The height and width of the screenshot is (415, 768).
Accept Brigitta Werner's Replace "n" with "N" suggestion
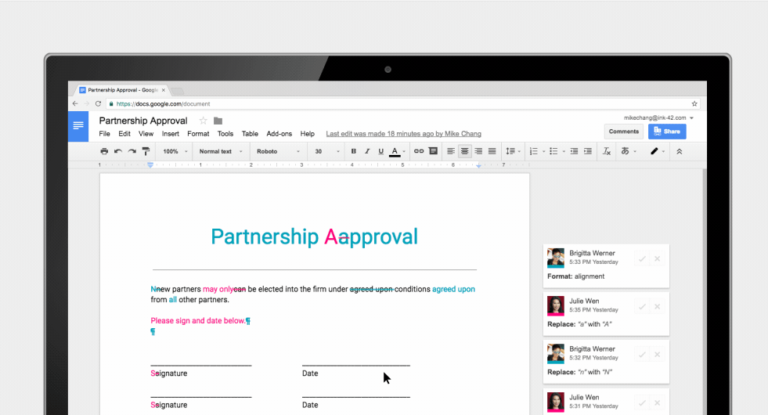coord(642,355)
